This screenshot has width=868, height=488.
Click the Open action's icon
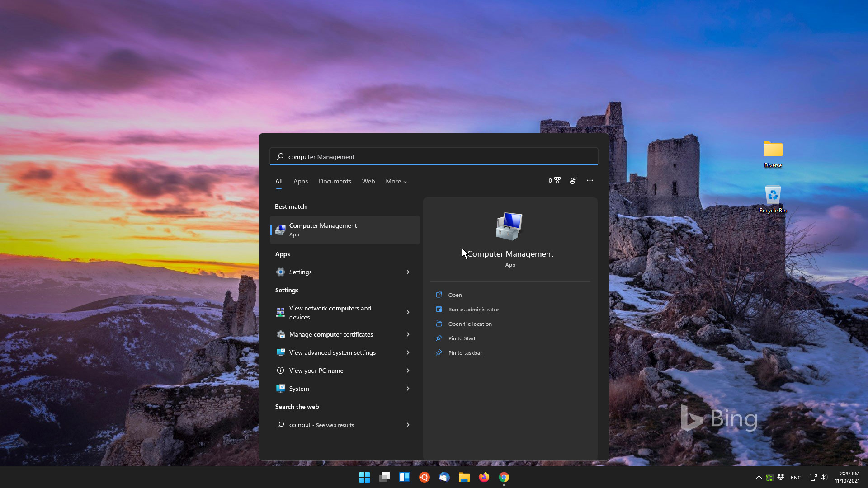coord(439,295)
